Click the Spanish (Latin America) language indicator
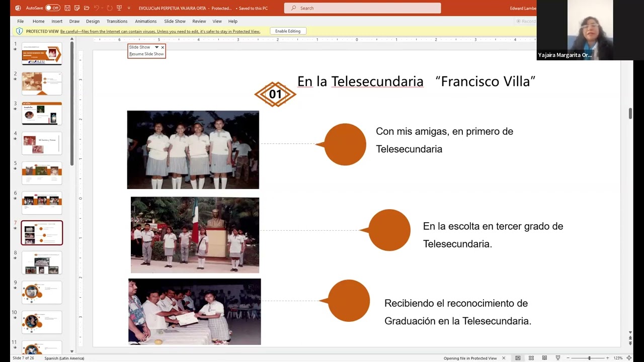The height and width of the screenshot is (362, 644). tap(64, 358)
